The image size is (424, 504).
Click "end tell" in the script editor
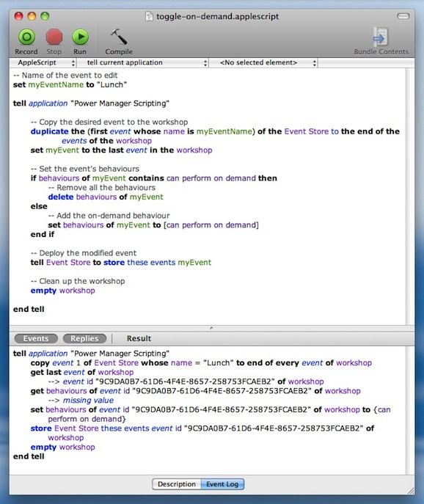(29, 309)
